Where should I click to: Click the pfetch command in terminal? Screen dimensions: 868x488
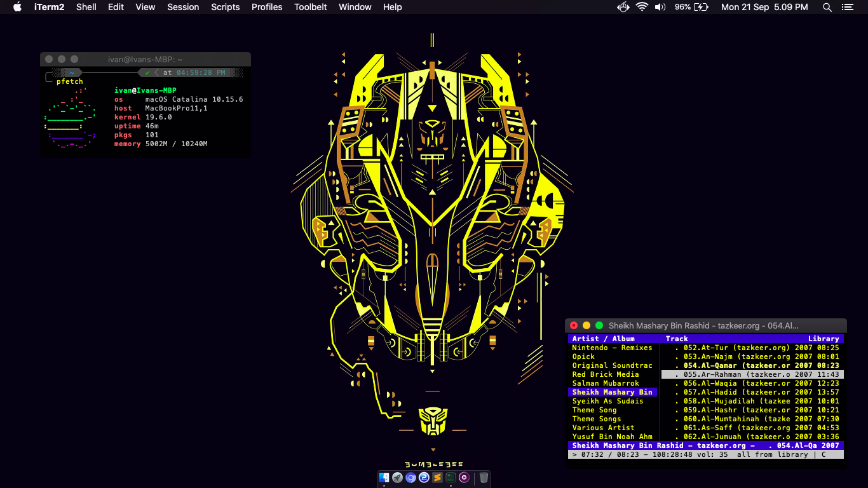[69, 81]
